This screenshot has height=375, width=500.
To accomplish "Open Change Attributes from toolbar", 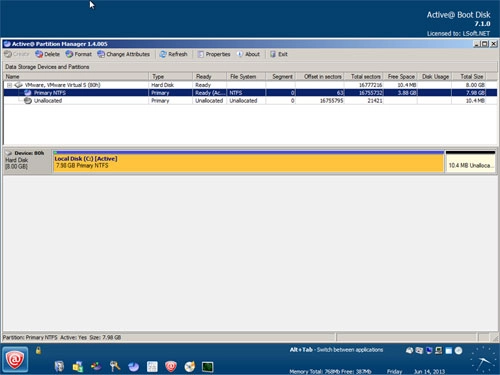I will click(124, 54).
